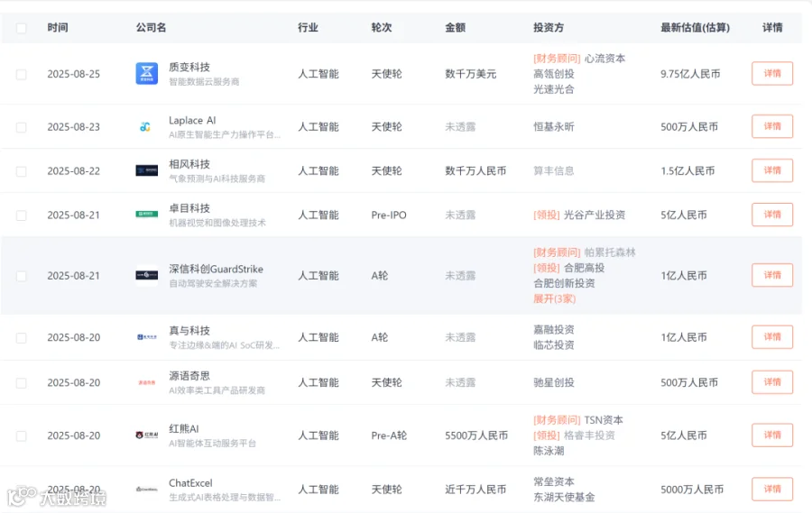Click the 公司名 column header
This screenshot has height=513, width=812.
click(x=152, y=27)
